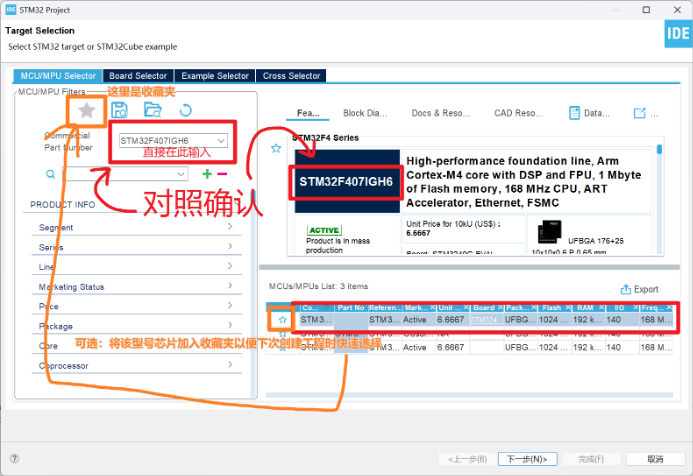The height and width of the screenshot is (476, 693).
Task: Expand the Marketing Status filter
Action: point(137,286)
